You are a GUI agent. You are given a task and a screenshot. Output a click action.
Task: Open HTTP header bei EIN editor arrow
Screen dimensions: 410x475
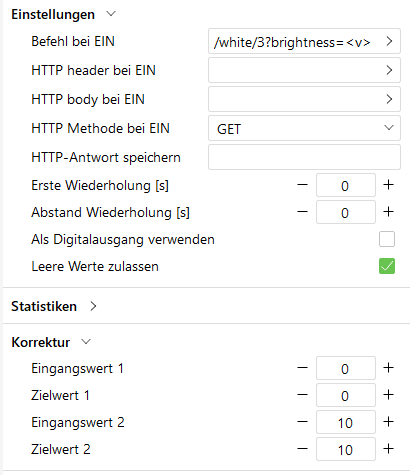tap(389, 70)
